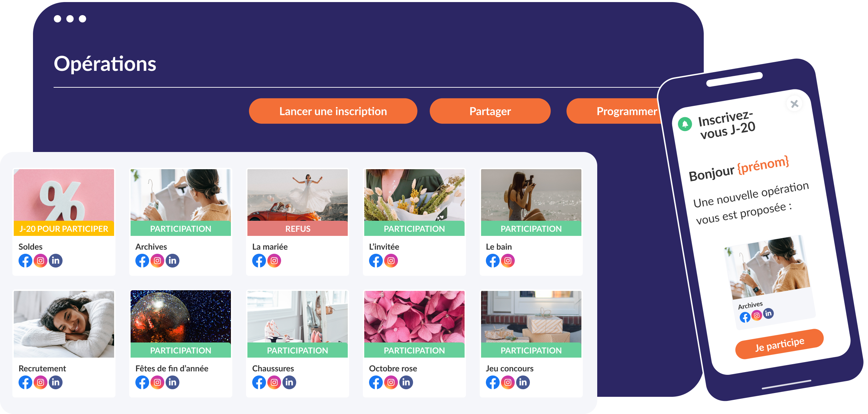
Task: Click the Instagram icon under Octobre rose
Action: pyautogui.click(x=391, y=382)
